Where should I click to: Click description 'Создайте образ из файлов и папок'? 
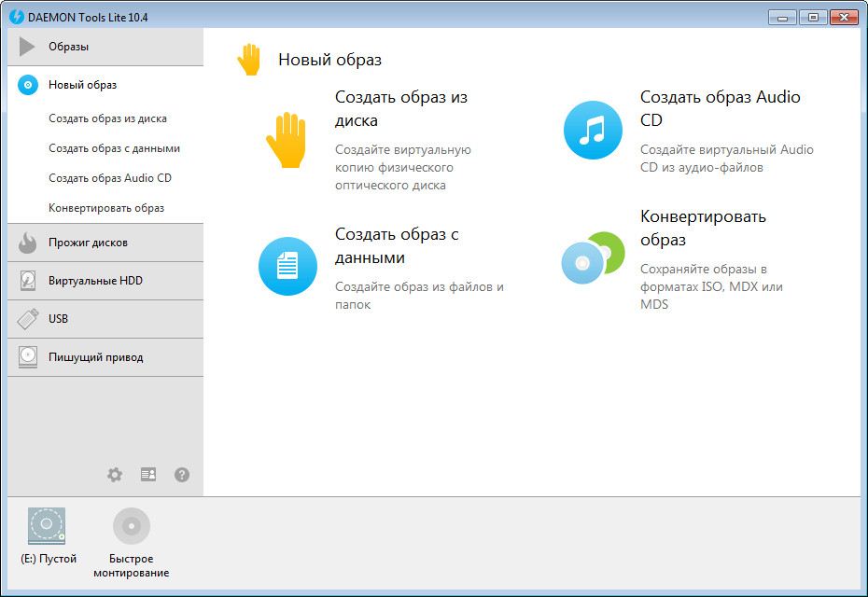(420, 296)
